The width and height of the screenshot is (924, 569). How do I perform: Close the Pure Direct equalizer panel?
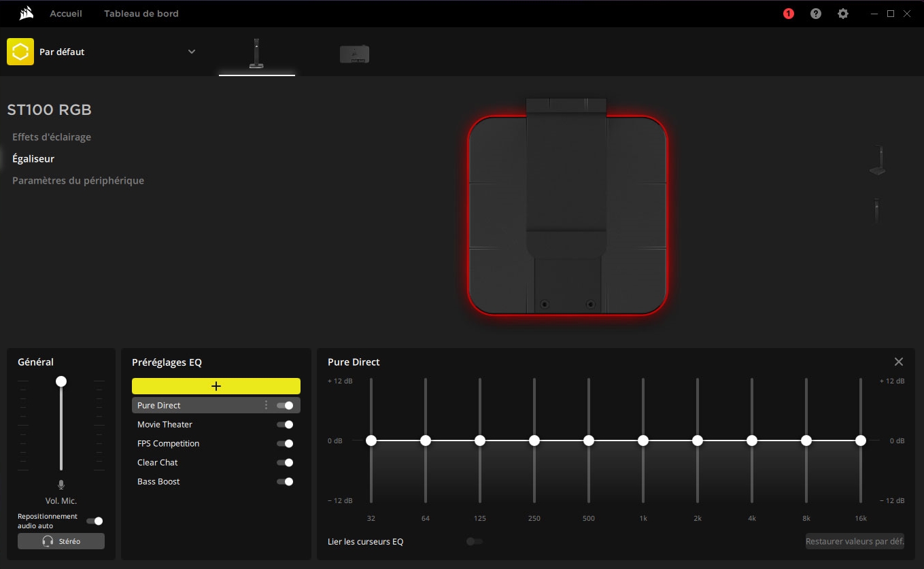click(x=899, y=362)
